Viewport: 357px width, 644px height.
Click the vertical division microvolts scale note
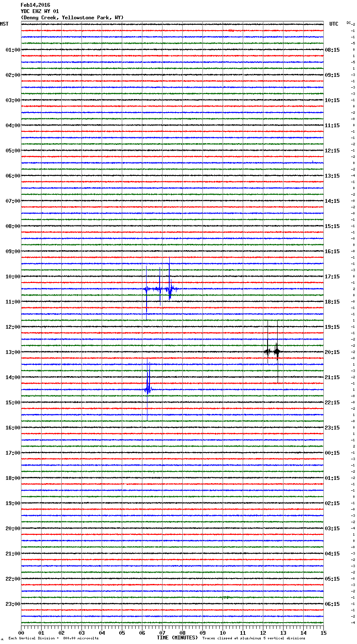click(53, 638)
